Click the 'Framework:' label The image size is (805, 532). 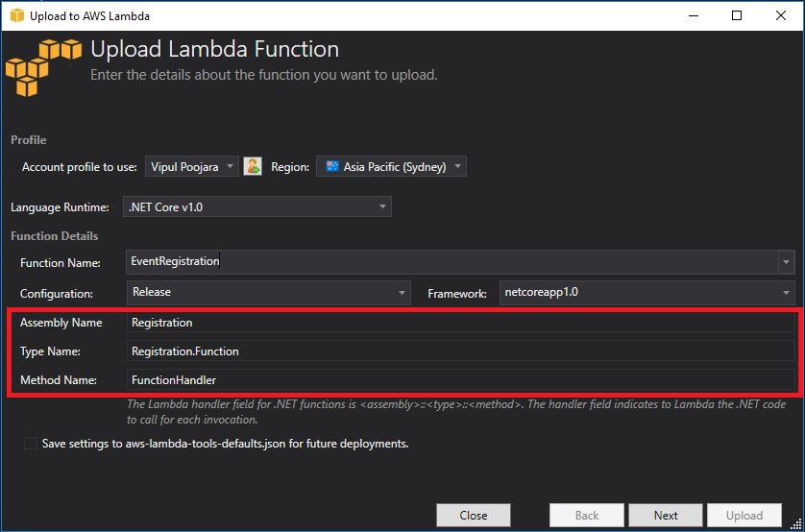tap(457, 294)
